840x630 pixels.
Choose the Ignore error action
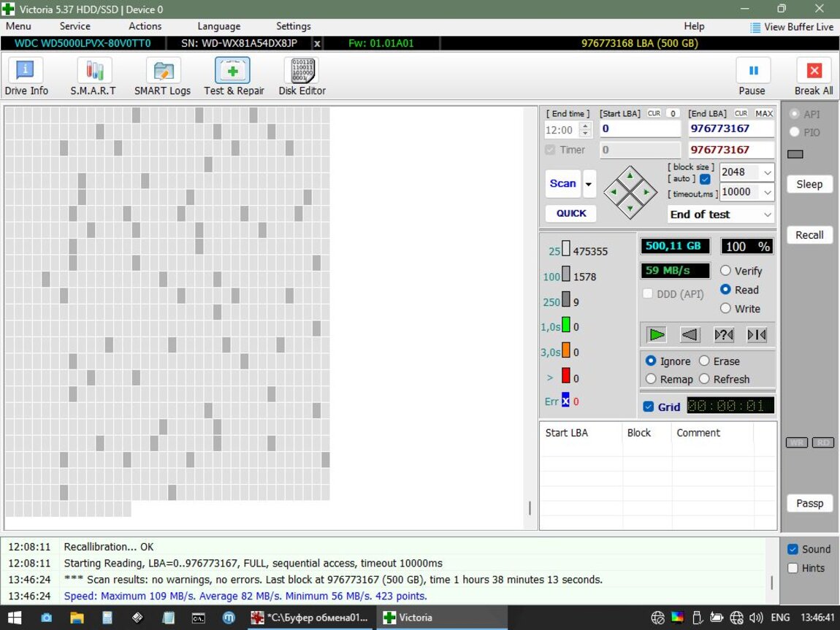coord(651,361)
